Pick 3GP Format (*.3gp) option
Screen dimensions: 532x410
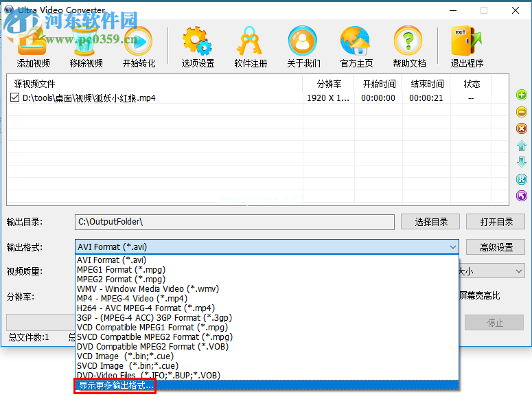click(266, 318)
